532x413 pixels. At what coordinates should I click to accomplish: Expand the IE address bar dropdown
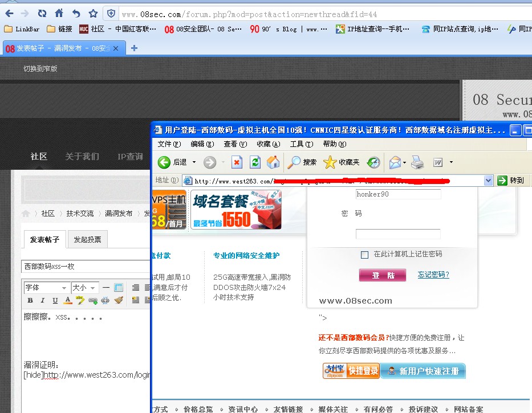(488, 181)
